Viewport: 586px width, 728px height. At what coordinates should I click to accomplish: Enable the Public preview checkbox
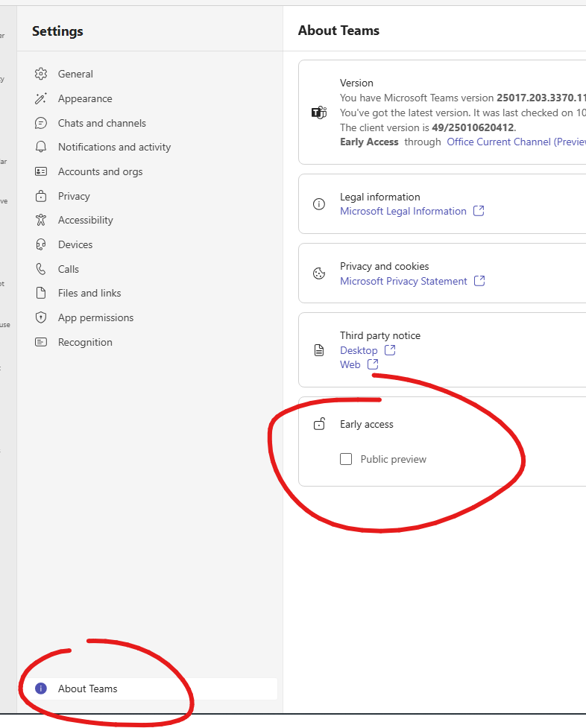click(x=346, y=459)
